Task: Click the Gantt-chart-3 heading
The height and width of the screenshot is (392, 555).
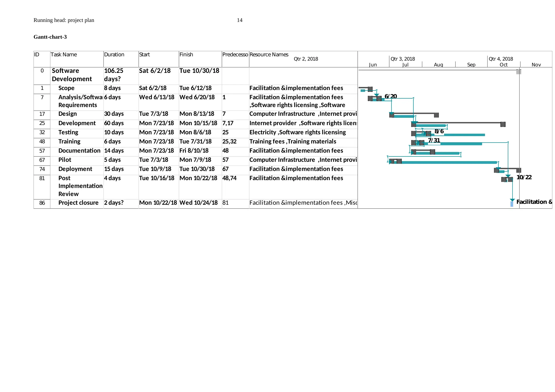Action: (x=50, y=37)
